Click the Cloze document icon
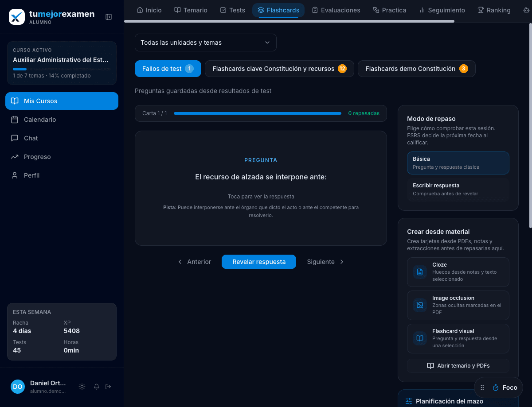Viewport: 532px width, 407px height. click(420, 272)
